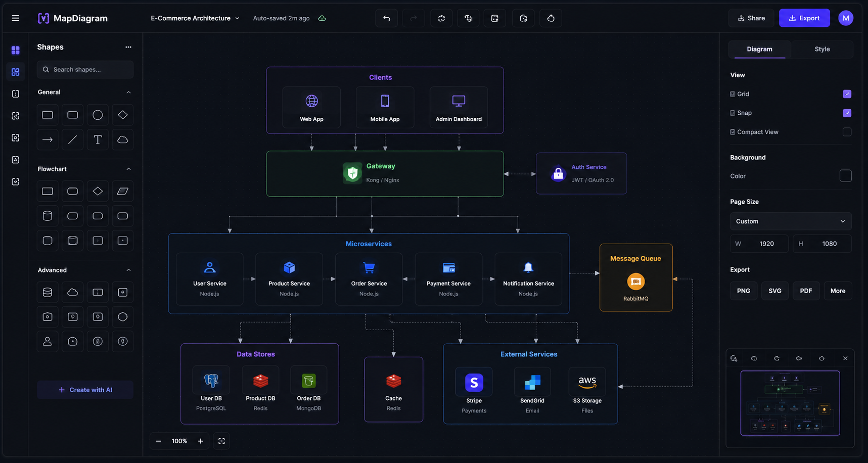
Task: Collapse the Advanced shapes section
Action: tap(128, 270)
